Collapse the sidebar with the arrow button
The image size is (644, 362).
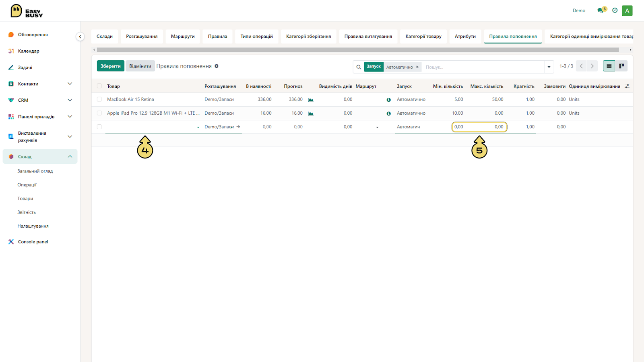pos(80,37)
